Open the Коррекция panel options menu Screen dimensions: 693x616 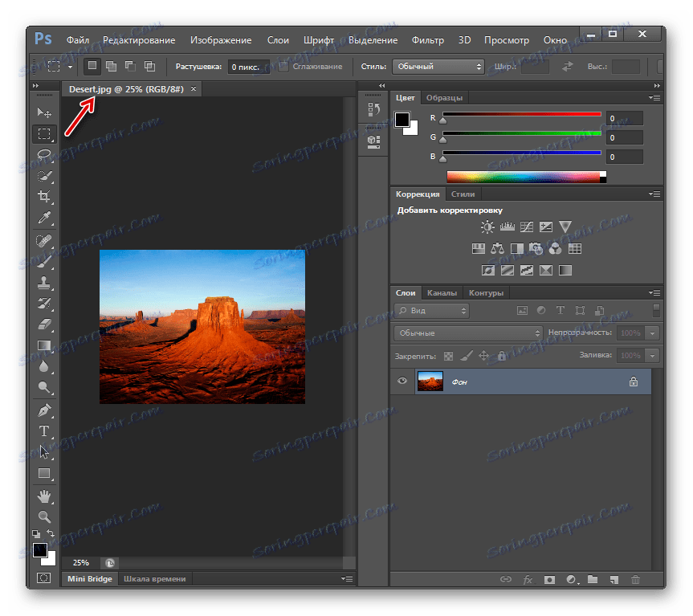[654, 194]
